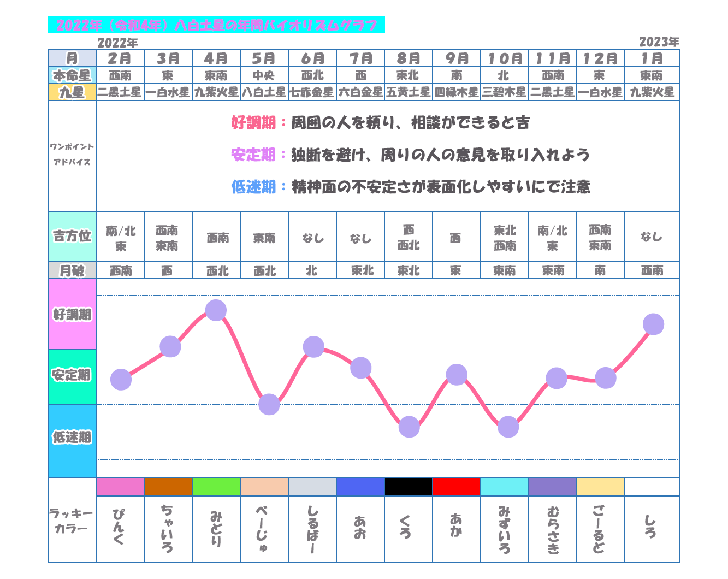Select the 安定期 green row label
The width and height of the screenshot is (728, 579).
(x=72, y=376)
